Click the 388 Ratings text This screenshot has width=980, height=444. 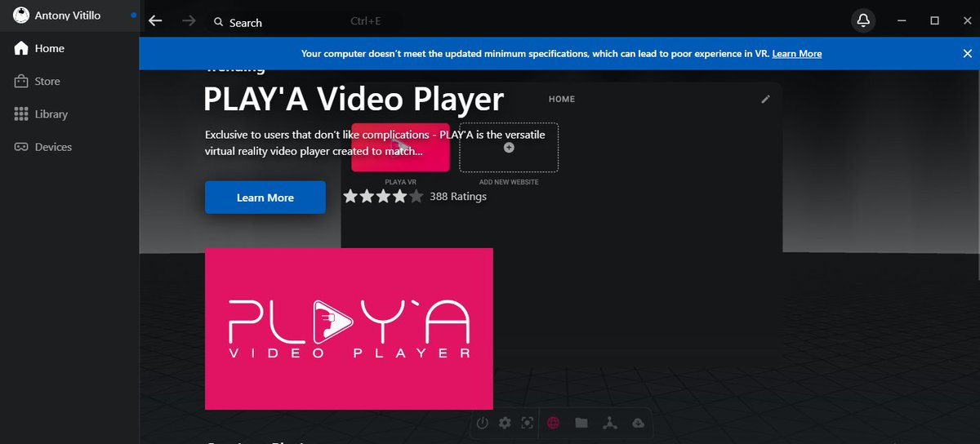point(458,197)
